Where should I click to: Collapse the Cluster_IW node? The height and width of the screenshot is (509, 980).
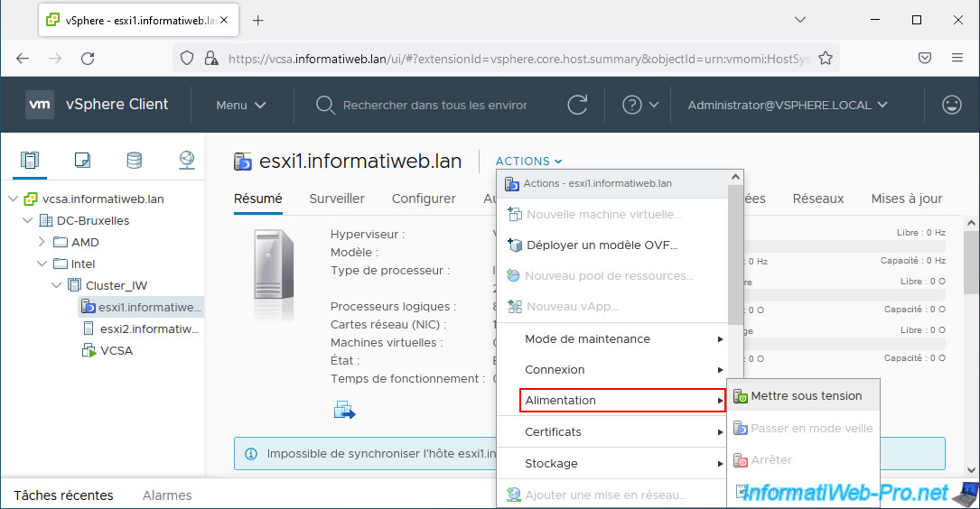(x=56, y=285)
